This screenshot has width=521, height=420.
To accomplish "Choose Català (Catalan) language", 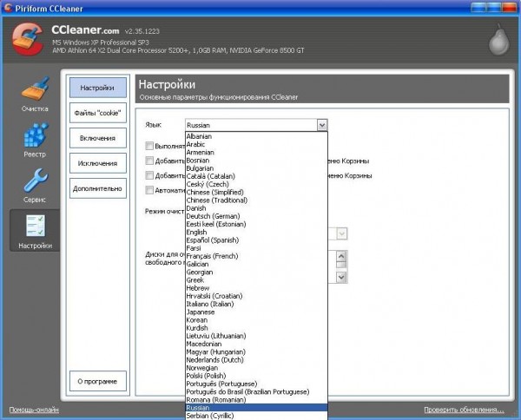I will point(256,176).
